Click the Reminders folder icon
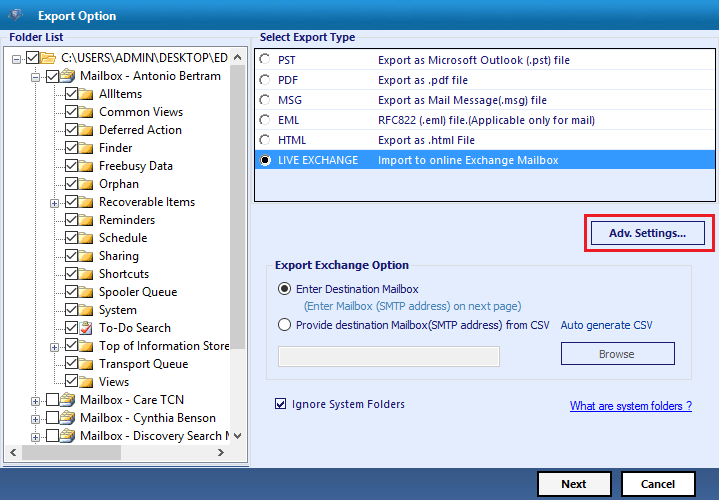The height and width of the screenshot is (500, 719). coord(86,220)
